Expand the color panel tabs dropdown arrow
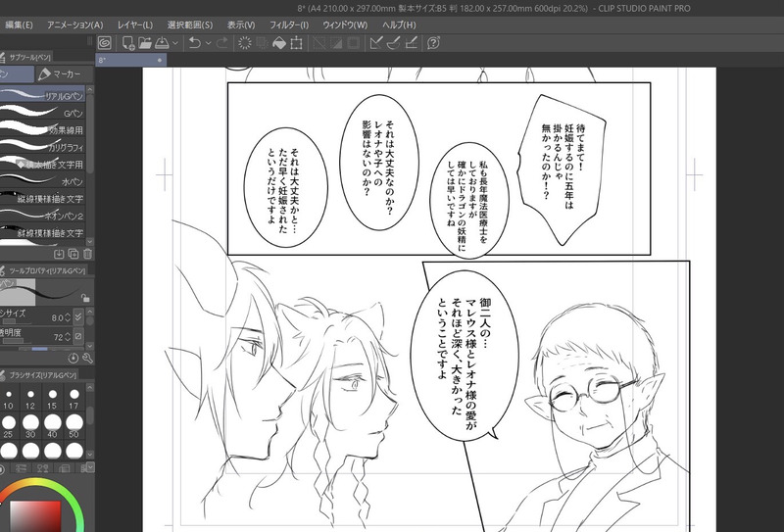 coord(89,467)
